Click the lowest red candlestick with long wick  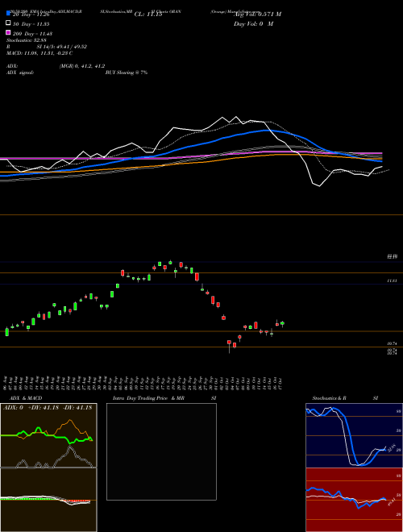pos(230,345)
